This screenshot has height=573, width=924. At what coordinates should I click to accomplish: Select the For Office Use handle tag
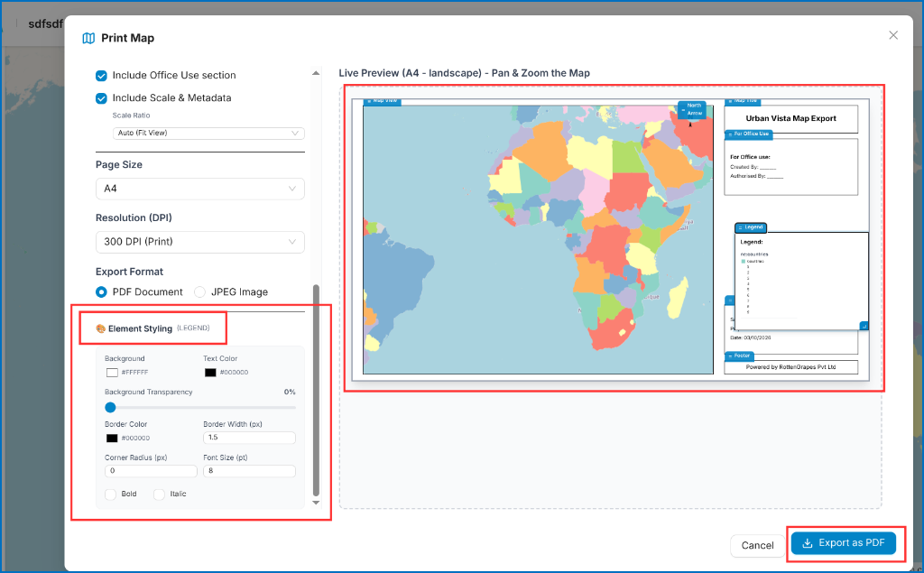[x=748, y=134]
